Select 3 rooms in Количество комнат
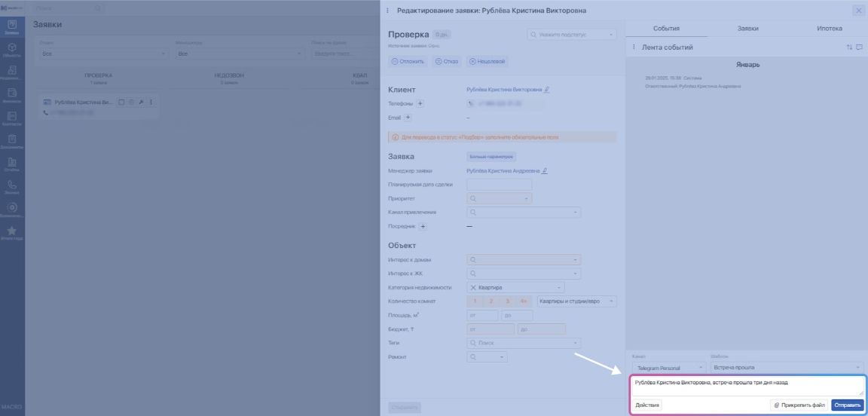Screen dimensions: 868x416 [x=507, y=301]
